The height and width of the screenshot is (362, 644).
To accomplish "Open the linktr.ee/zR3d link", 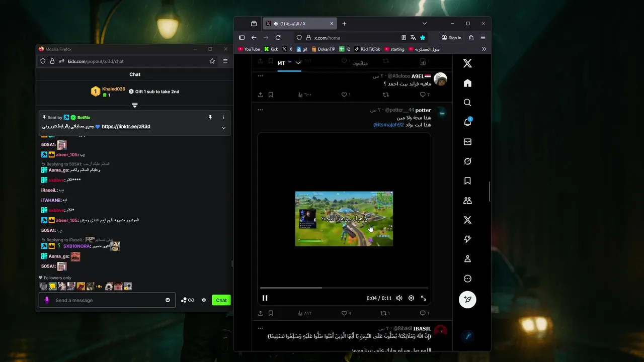I will click(126, 127).
